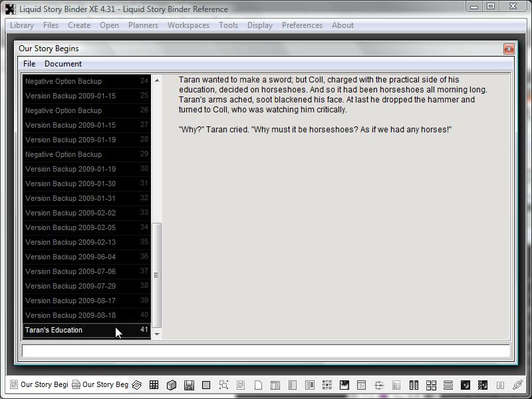Click the grid icon in bottom toolbar
Viewport: 532px width, 399px height.
tap(154, 385)
